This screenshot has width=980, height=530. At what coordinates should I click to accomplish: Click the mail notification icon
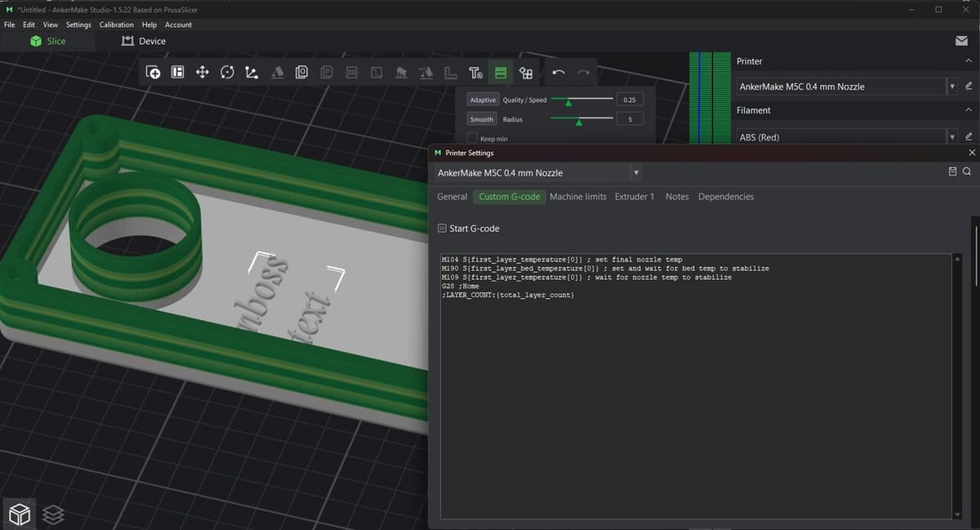(961, 41)
